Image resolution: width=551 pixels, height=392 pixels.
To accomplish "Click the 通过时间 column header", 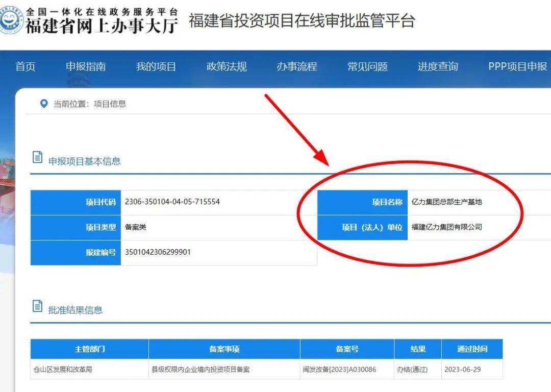I will pos(472,349).
